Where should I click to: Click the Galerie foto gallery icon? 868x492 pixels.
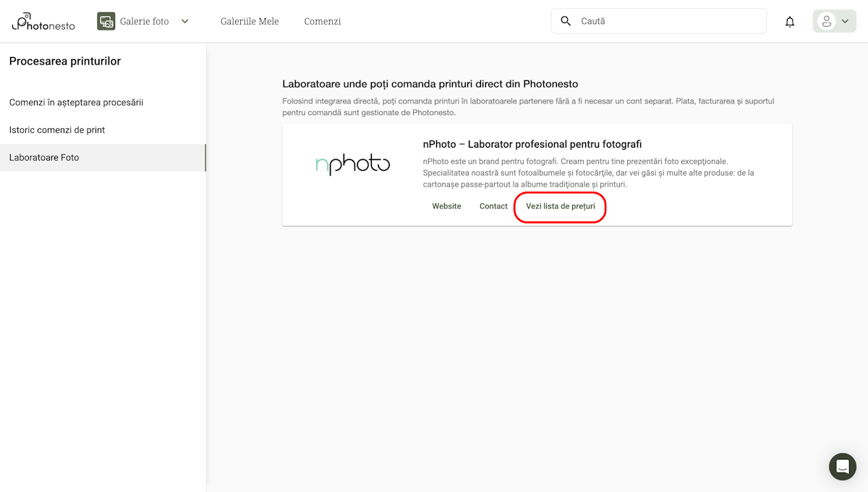click(106, 22)
